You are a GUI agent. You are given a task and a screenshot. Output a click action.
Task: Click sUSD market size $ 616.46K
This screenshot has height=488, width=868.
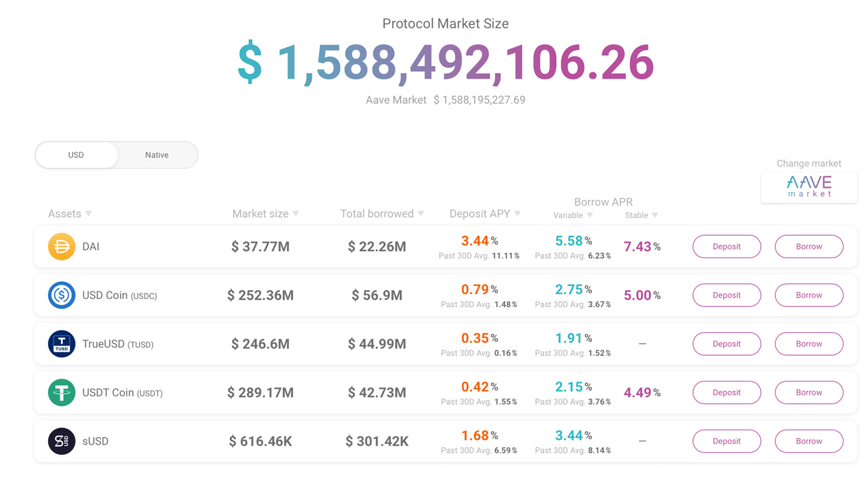[x=260, y=441]
